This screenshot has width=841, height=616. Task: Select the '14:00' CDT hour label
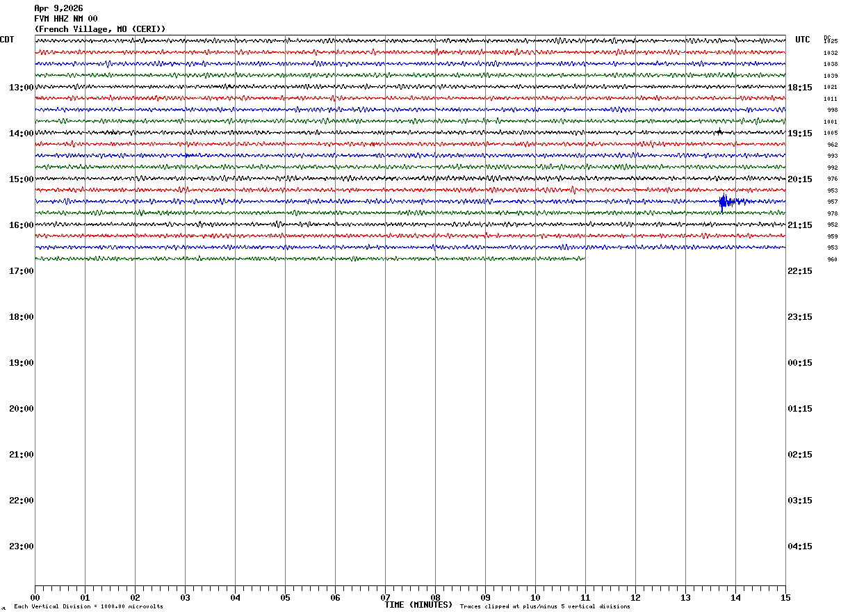[x=22, y=133]
